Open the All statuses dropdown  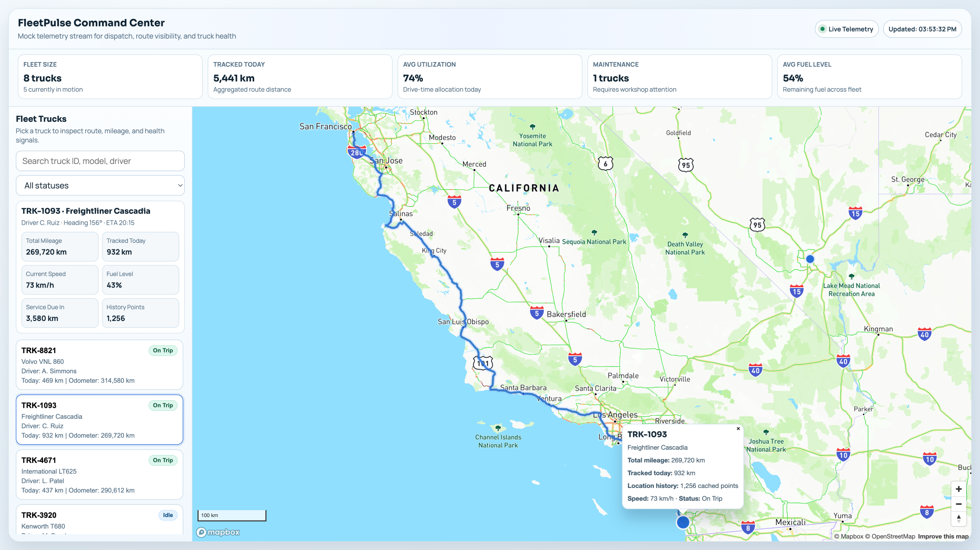click(x=100, y=185)
